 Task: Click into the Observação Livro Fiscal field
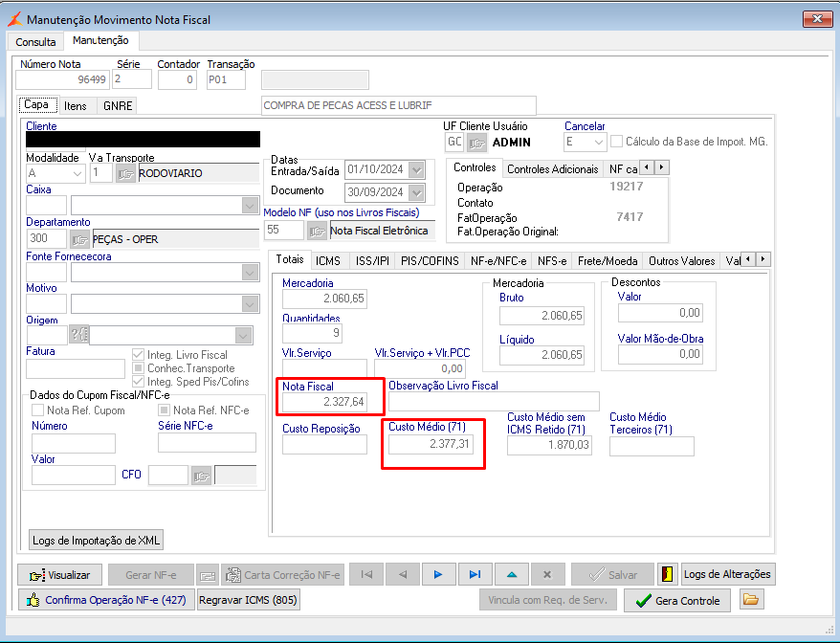point(493,401)
